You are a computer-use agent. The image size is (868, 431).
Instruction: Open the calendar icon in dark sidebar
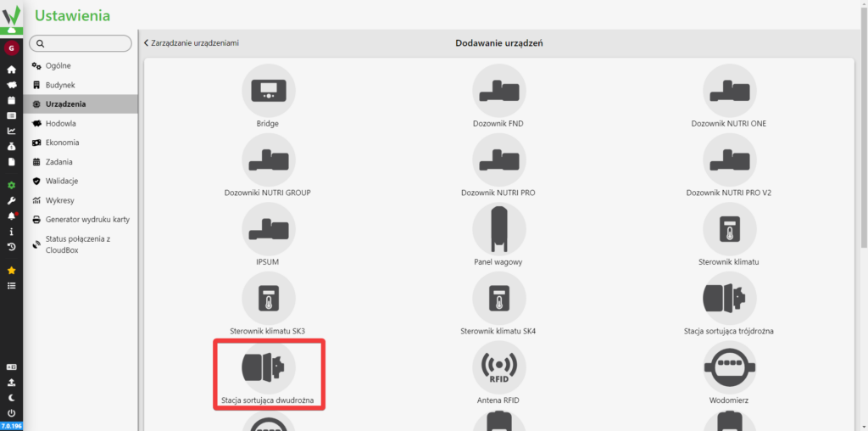click(11, 100)
